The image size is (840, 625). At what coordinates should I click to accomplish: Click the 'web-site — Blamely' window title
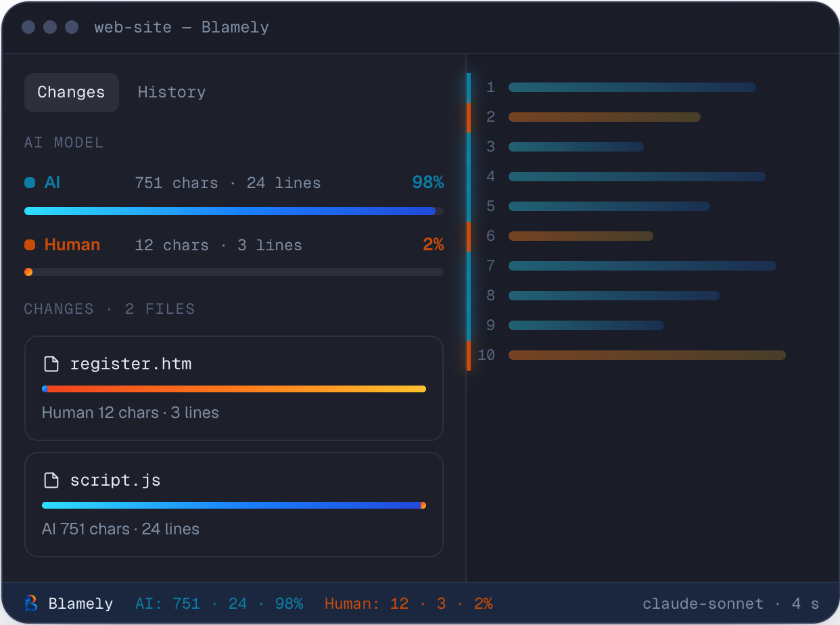coord(182,28)
